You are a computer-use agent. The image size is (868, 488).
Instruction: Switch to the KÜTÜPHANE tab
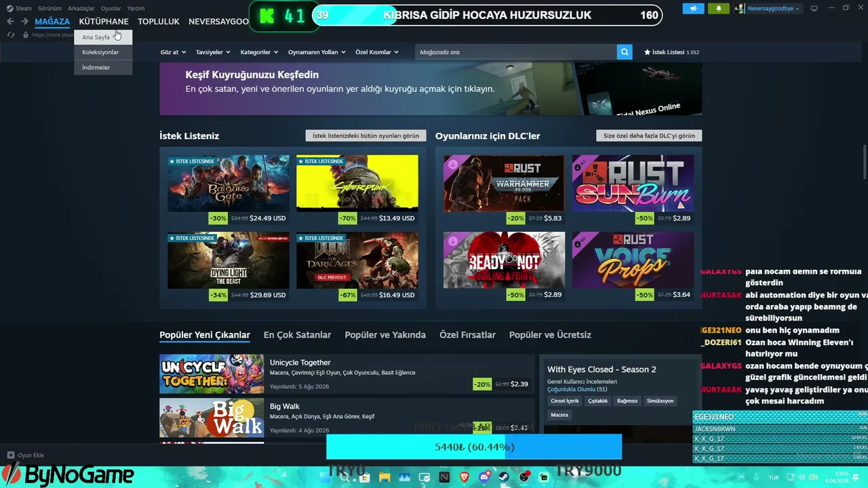[x=104, y=22]
